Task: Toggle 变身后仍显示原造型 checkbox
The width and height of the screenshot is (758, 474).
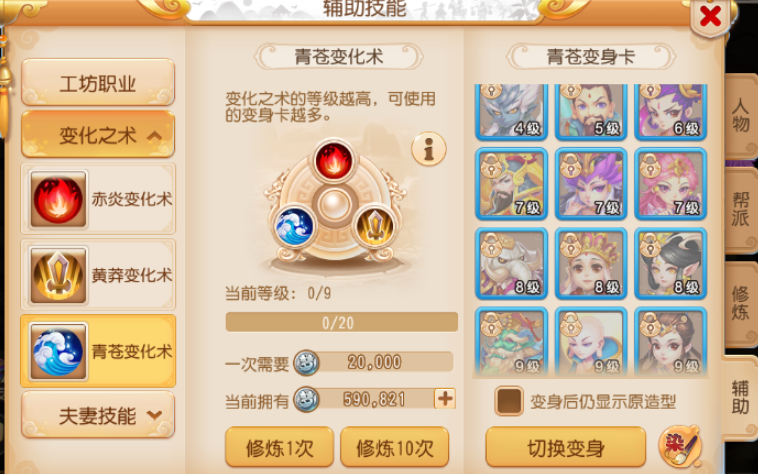Action: point(509,401)
